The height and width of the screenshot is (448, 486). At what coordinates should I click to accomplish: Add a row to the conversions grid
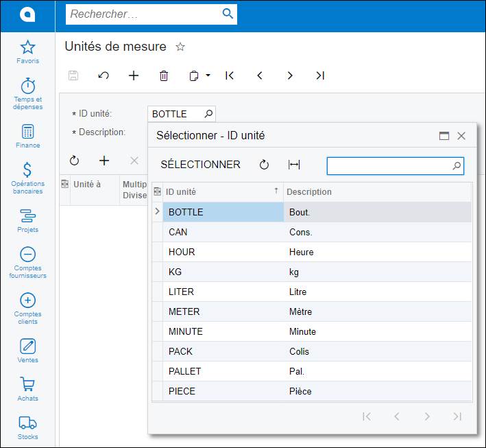[104, 161]
